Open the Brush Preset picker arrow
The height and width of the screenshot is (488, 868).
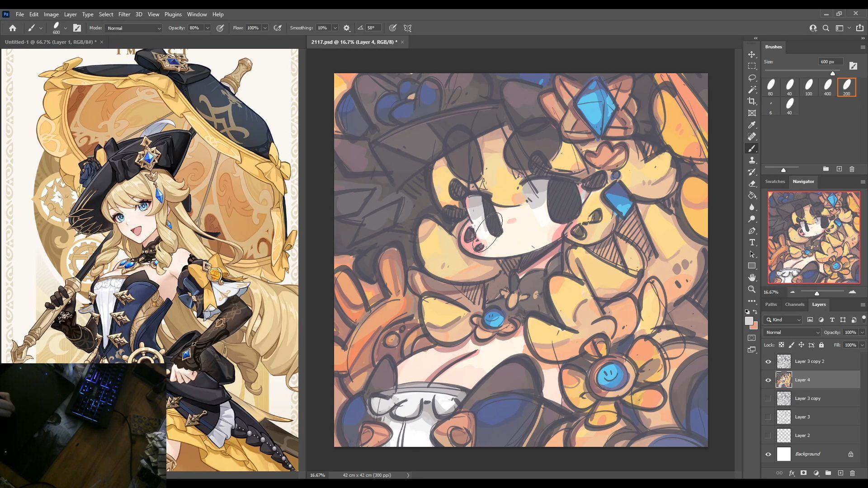66,28
